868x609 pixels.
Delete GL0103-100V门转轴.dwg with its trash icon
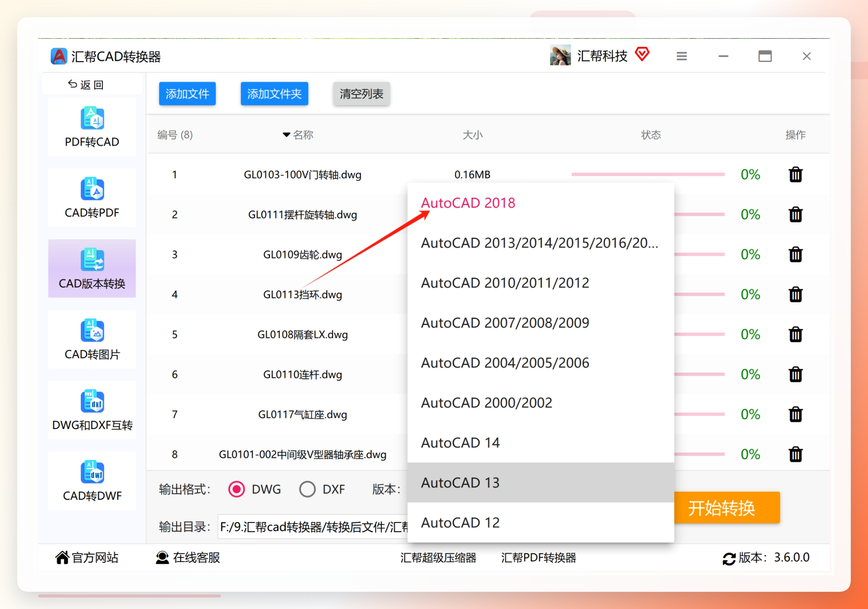795,174
